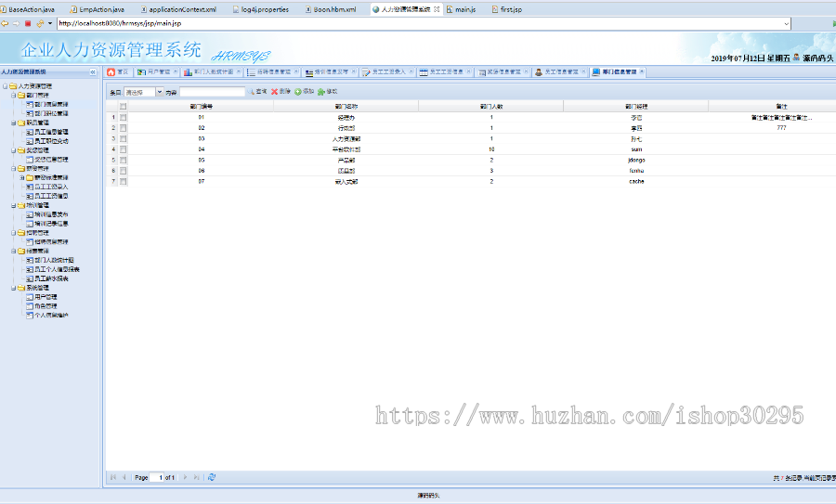Go to first page in paging bar
Screen dimensions: 836x504
113,477
